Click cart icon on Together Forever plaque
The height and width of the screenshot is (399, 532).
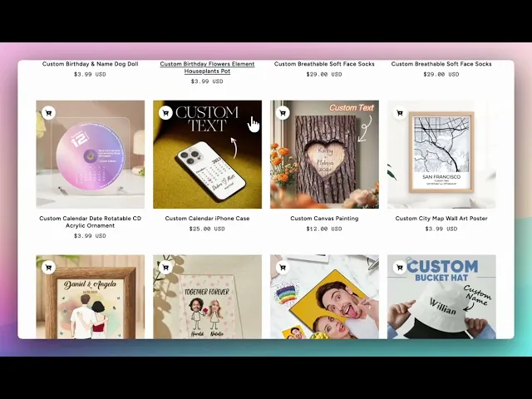(165, 268)
